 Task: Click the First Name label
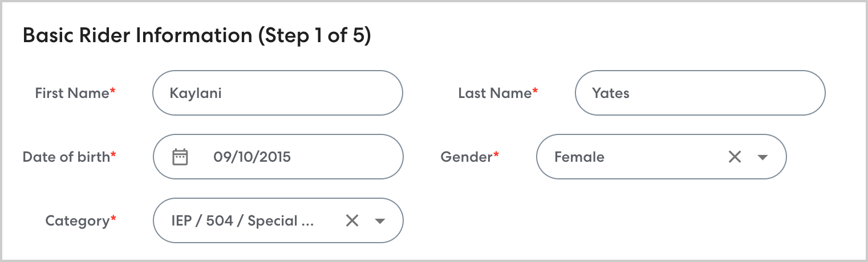pos(72,93)
